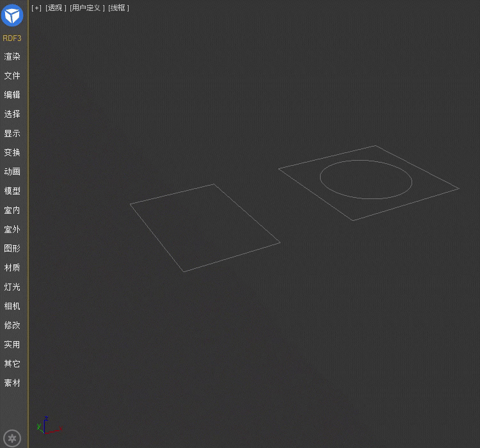
Task: Click the XYZ axis gizmo
Action: coord(49,425)
